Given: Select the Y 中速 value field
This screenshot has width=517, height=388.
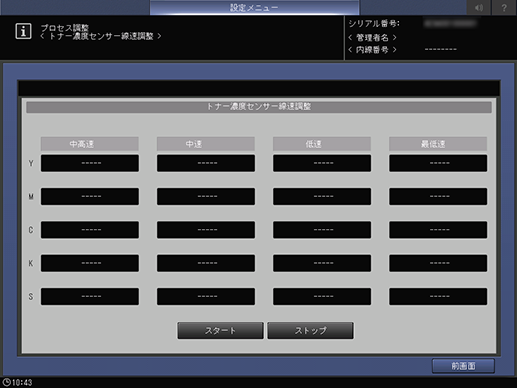Looking at the screenshot, I should (x=206, y=163).
